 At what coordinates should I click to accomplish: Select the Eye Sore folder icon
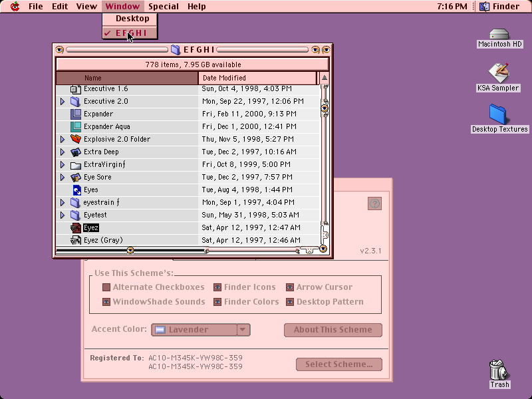76,177
